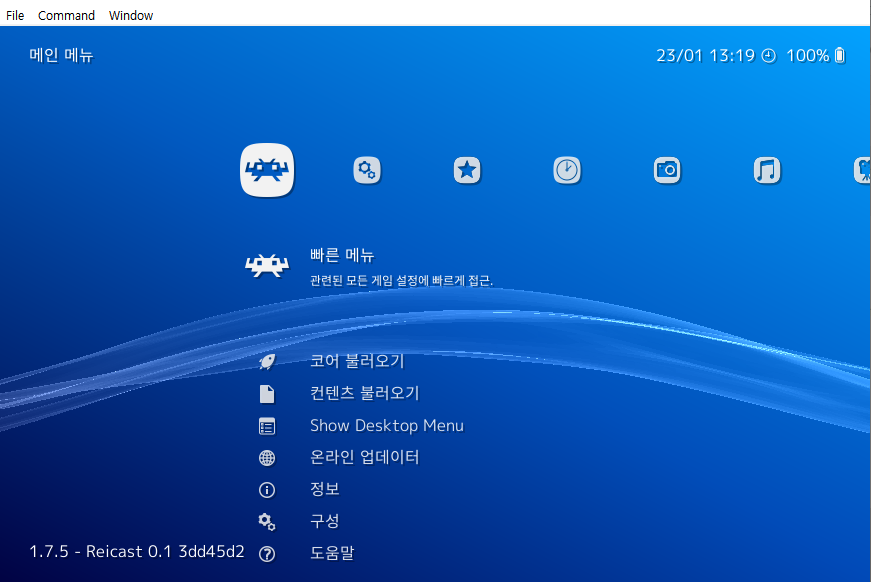871x582 pixels.
Task: Open the 구성 entry
Action: 324,521
